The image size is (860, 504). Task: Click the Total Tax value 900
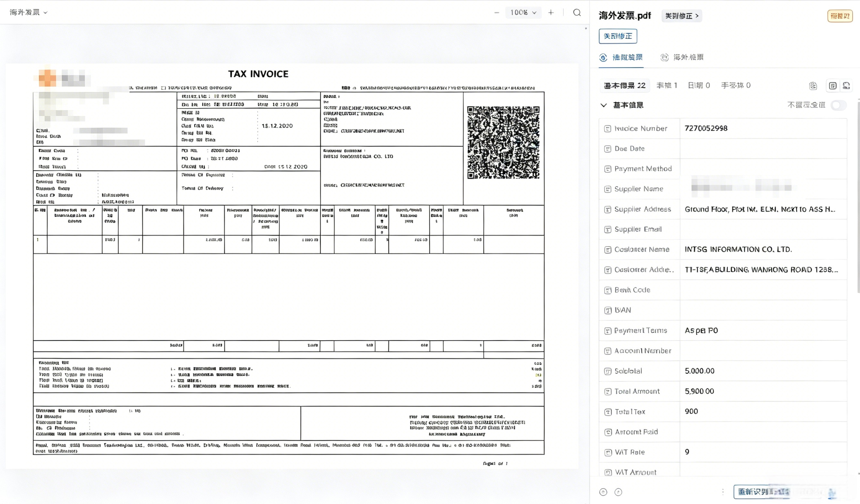coord(691,412)
